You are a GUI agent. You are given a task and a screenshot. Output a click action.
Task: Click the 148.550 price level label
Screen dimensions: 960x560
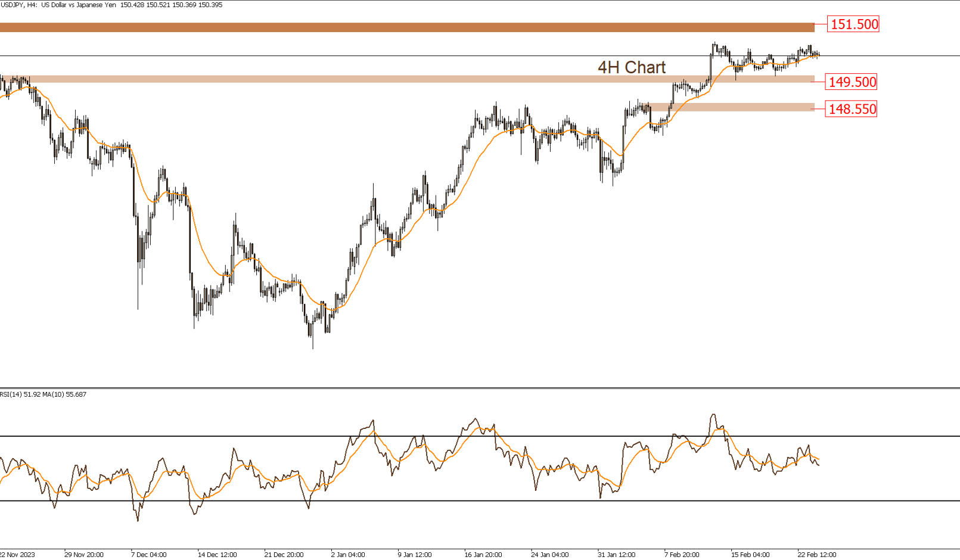(852, 109)
